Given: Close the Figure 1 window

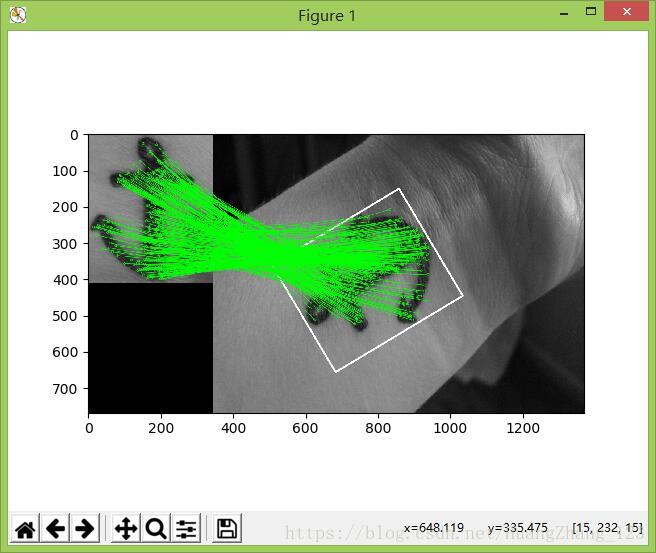Looking at the screenshot, I should 626,11.
